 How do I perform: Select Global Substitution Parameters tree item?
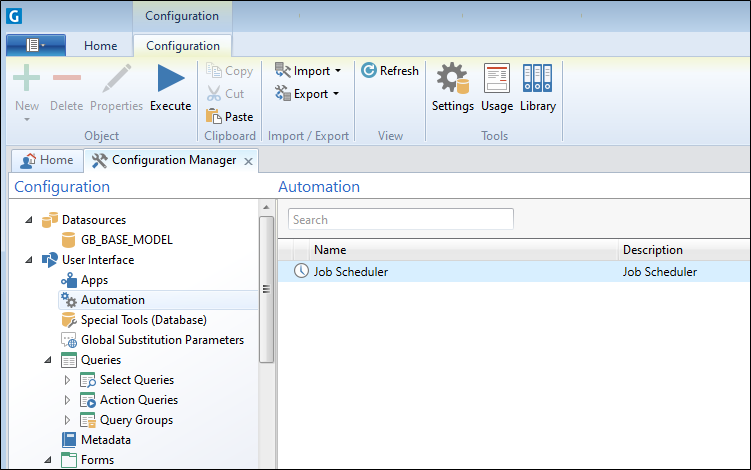pyautogui.click(x=162, y=340)
